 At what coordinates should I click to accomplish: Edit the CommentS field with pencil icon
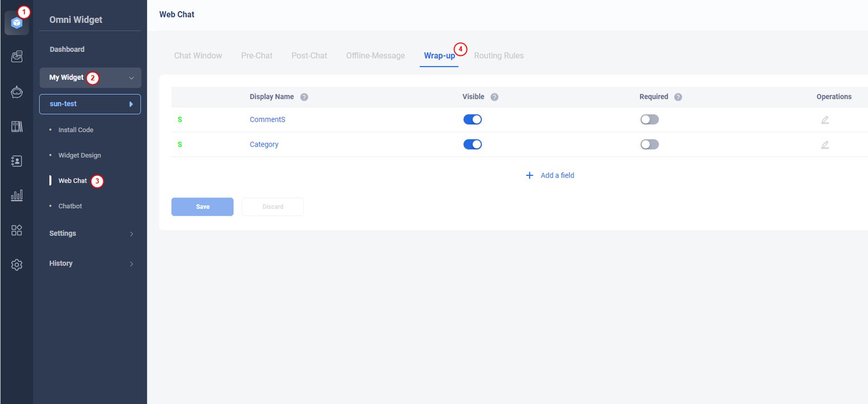coord(825,120)
